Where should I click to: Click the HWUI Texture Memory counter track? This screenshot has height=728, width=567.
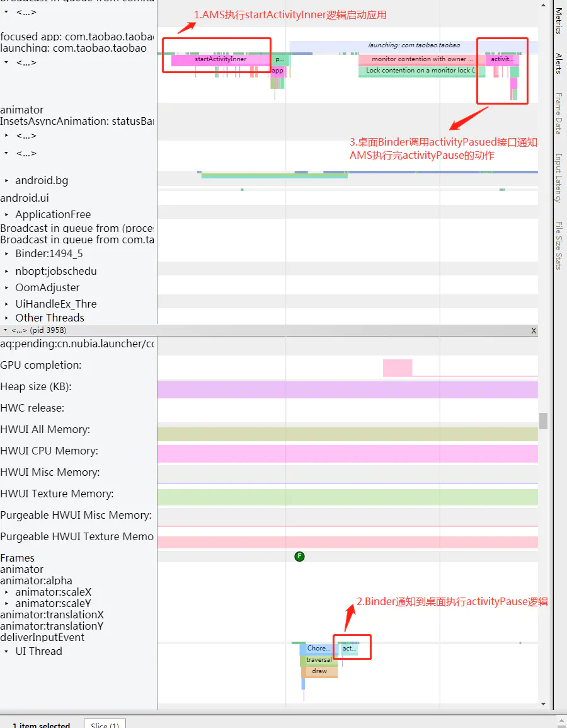[x=348, y=497]
